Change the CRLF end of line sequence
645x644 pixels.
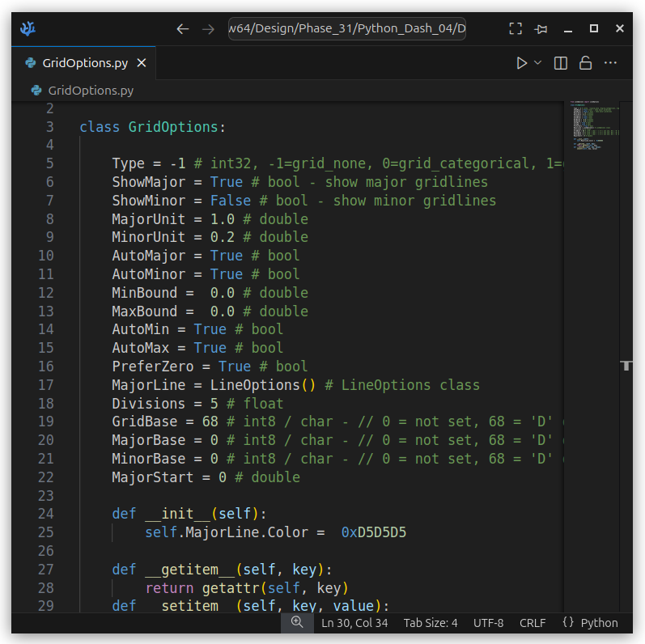[x=533, y=623]
